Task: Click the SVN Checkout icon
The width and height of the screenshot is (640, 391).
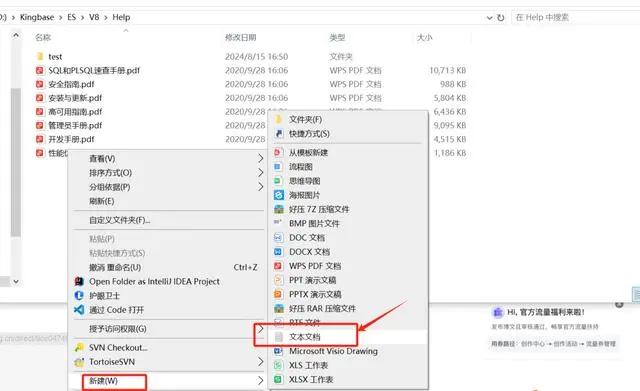Action: point(79,347)
